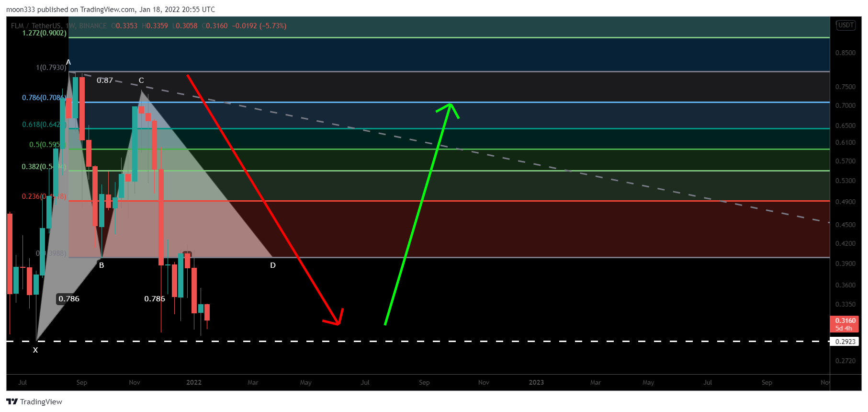Click the first Mar label after 2022
868x412 pixels.
[x=253, y=382]
